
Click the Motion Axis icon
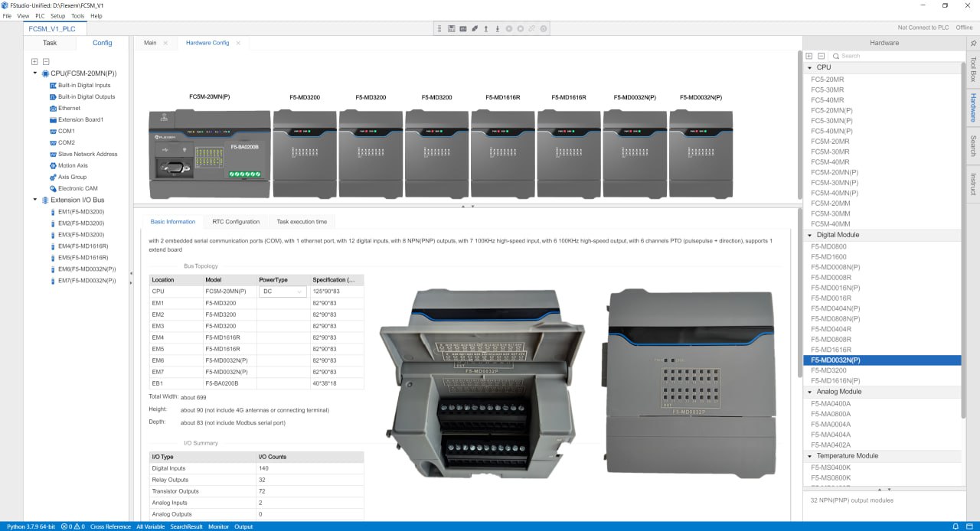(x=53, y=166)
